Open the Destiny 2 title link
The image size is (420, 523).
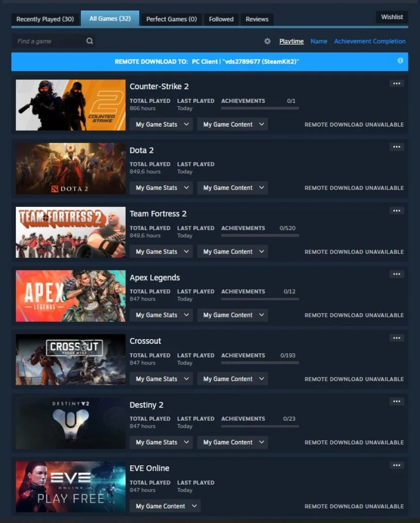click(146, 405)
